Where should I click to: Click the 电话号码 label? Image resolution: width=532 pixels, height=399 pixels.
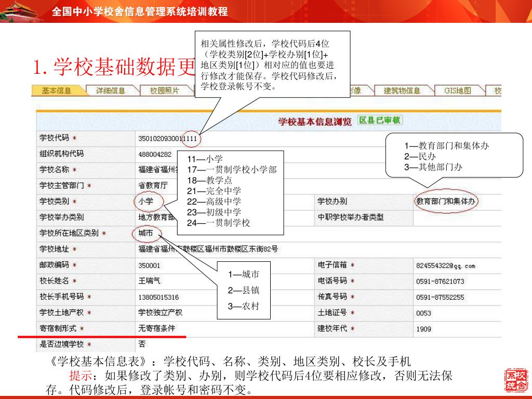[x=332, y=281]
